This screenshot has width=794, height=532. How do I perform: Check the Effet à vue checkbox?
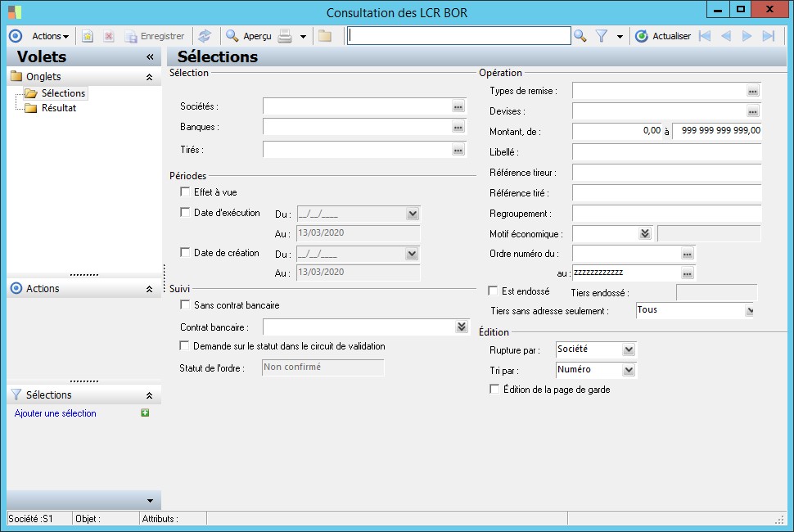coord(185,192)
